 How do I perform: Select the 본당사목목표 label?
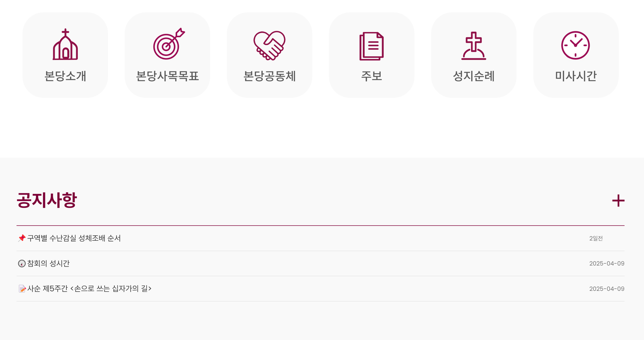167,76
